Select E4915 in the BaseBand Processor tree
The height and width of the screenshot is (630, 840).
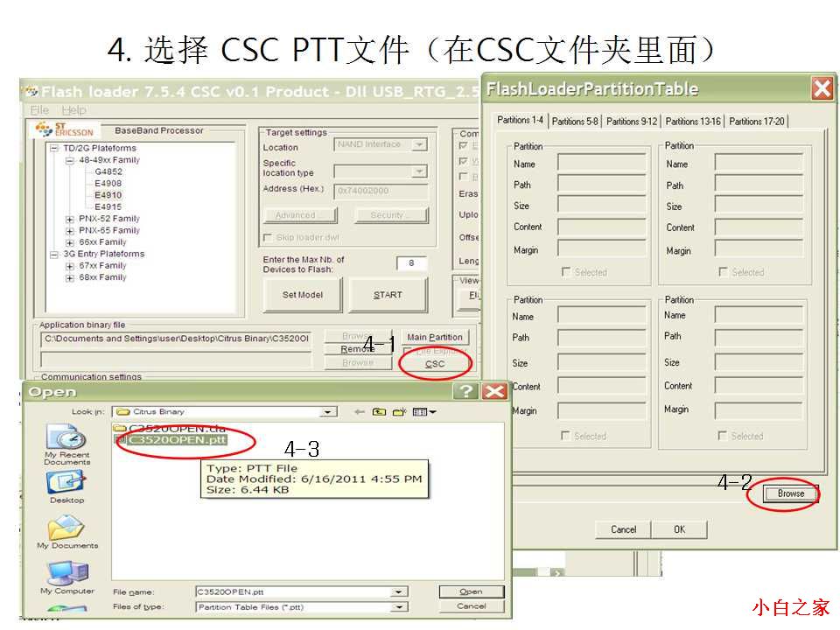(x=108, y=207)
